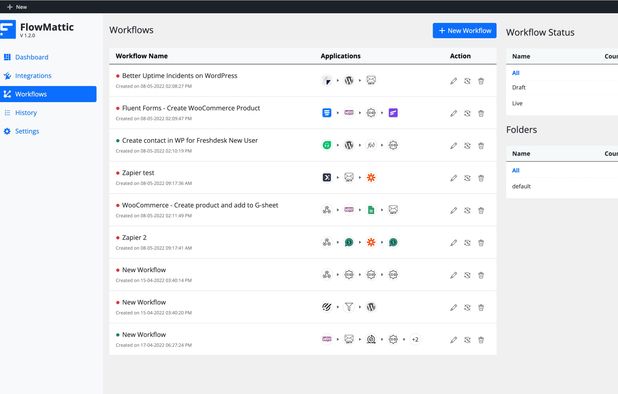This screenshot has height=394, width=618.
Task: Click the middle action icon for Fluent Forms workflow
Action: click(x=467, y=113)
